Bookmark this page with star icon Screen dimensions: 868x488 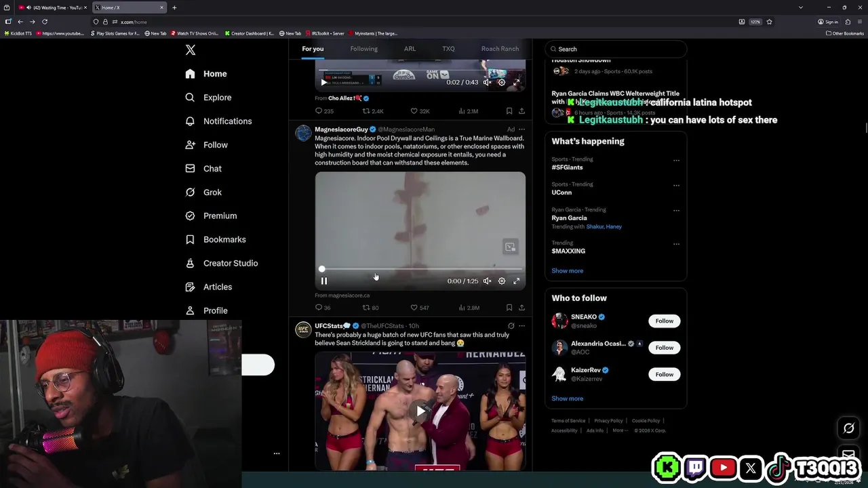click(x=769, y=22)
